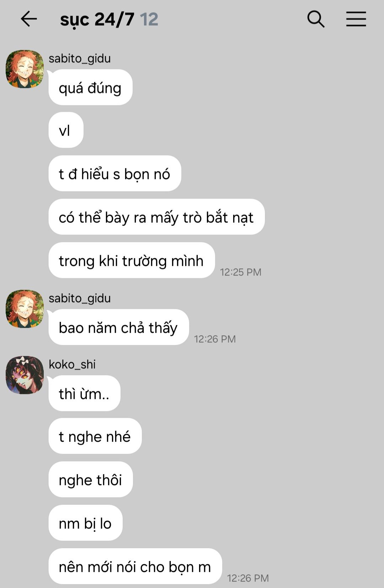Viewport: 384px width, 588px height.
Task: Tap the second sabito_gidu avatar
Action: point(25,309)
